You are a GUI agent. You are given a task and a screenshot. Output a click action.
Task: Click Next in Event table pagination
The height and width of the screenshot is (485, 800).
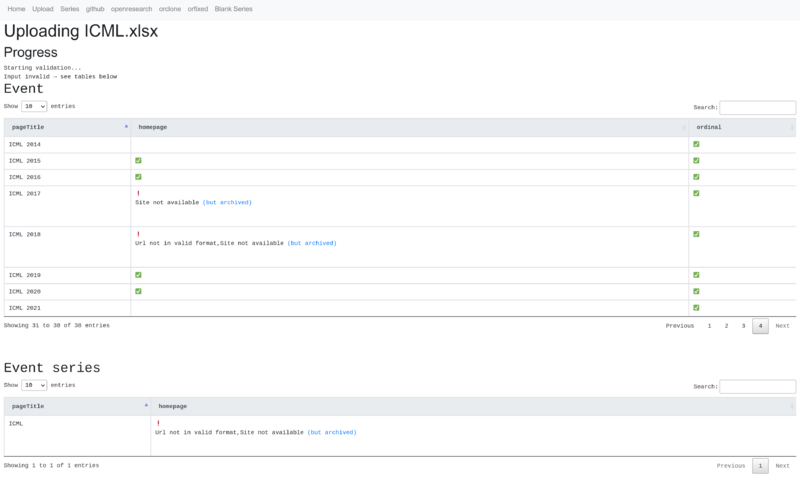coord(782,326)
